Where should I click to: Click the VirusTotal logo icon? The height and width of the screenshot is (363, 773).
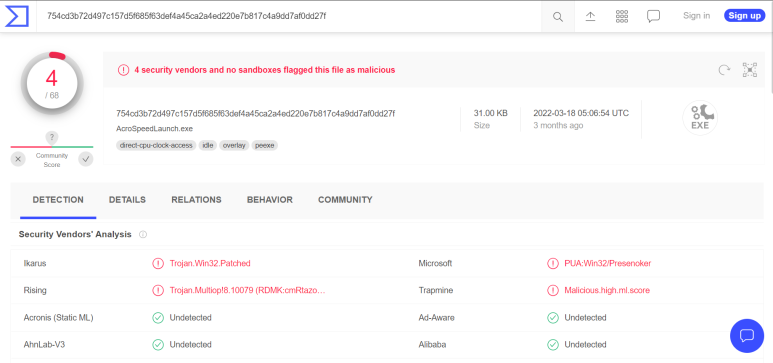pyautogui.click(x=17, y=16)
